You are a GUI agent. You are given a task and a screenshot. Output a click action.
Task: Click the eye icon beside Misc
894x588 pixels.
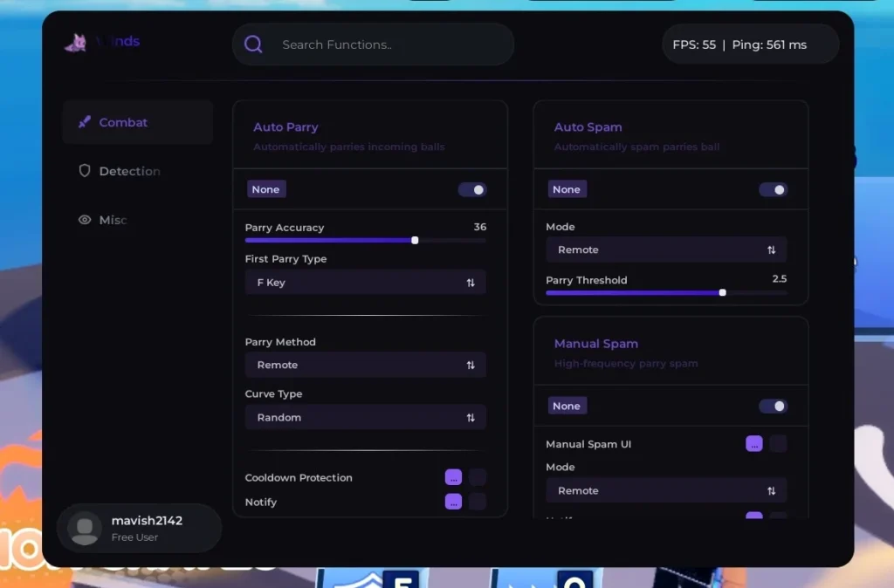point(85,220)
